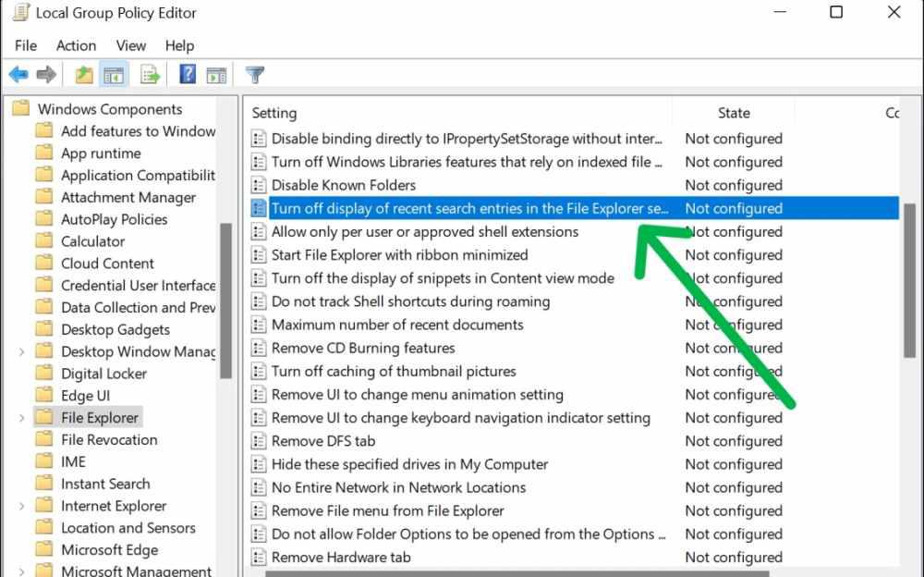The width and height of the screenshot is (924, 577).
Task: Select Remove UI to change keyboard navigation indicator setting
Action: coord(461,418)
